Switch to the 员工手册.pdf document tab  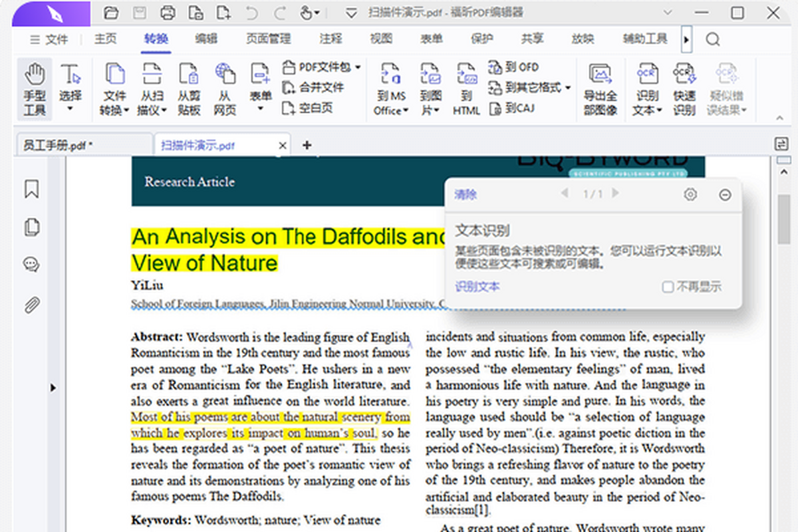(83, 145)
